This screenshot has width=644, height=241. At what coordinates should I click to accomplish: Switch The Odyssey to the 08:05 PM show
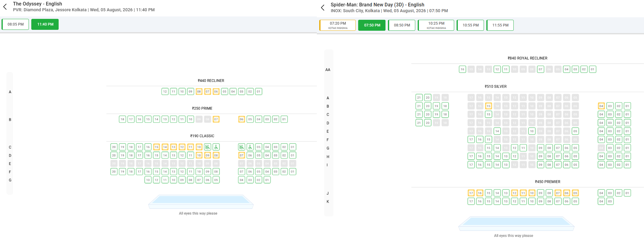[15, 24]
